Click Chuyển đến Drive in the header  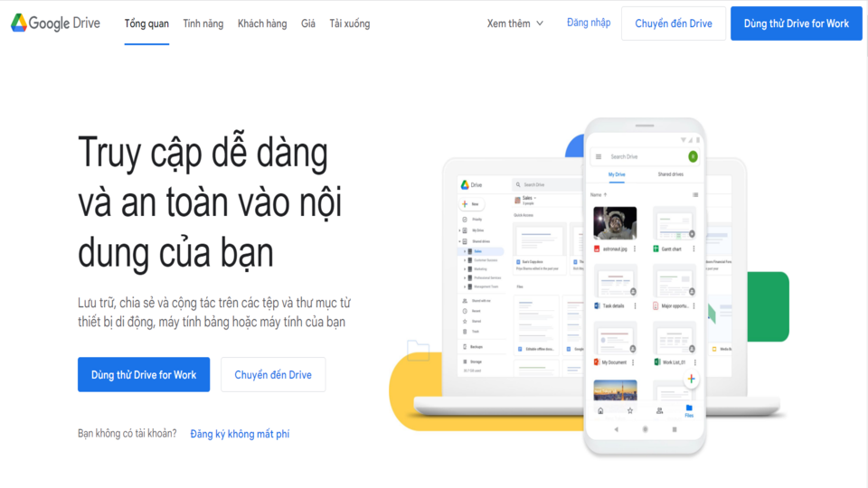point(673,23)
